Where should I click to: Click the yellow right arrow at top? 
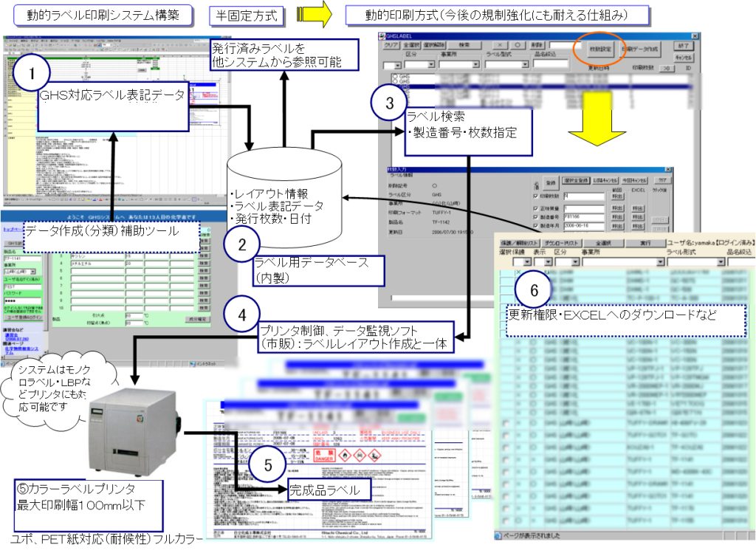(x=314, y=14)
